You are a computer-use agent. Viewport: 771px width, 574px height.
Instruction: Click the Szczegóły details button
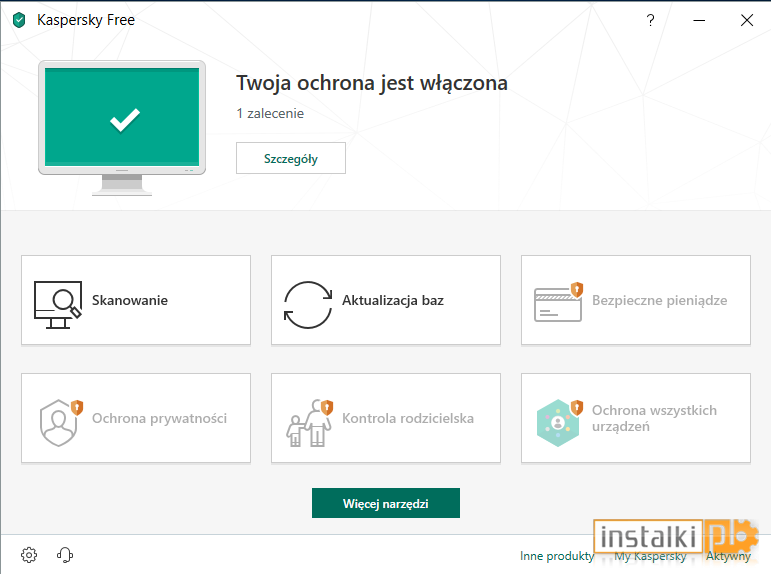pyautogui.click(x=291, y=158)
